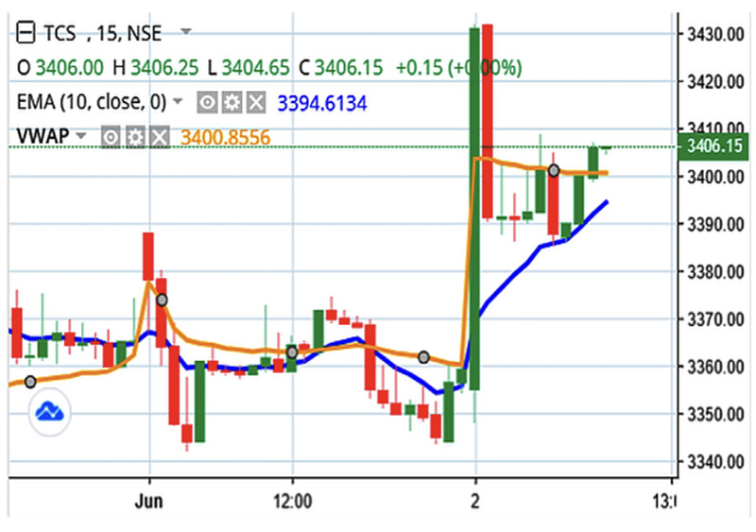Expand the VWAP indicator dropdown arrow
This screenshot has height=532, width=756.
tap(81, 136)
